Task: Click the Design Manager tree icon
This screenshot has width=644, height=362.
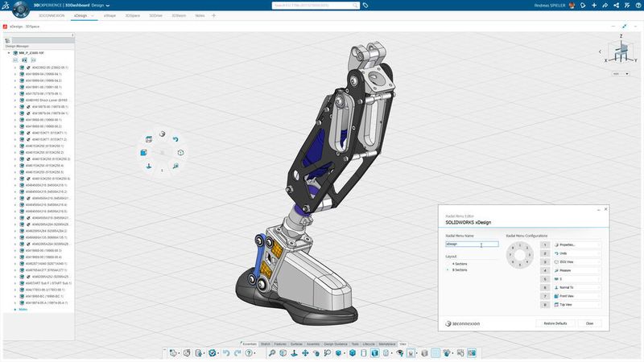Action: coord(7,41)
